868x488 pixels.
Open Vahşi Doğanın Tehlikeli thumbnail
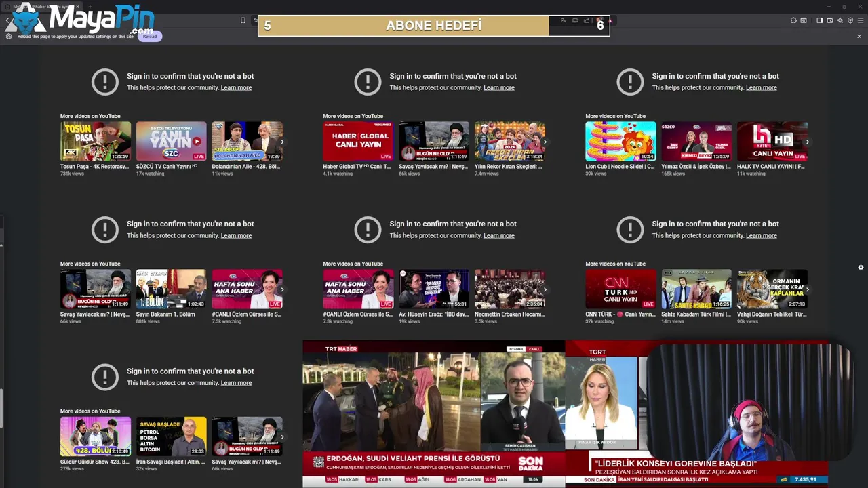click(x=772, y=289)
